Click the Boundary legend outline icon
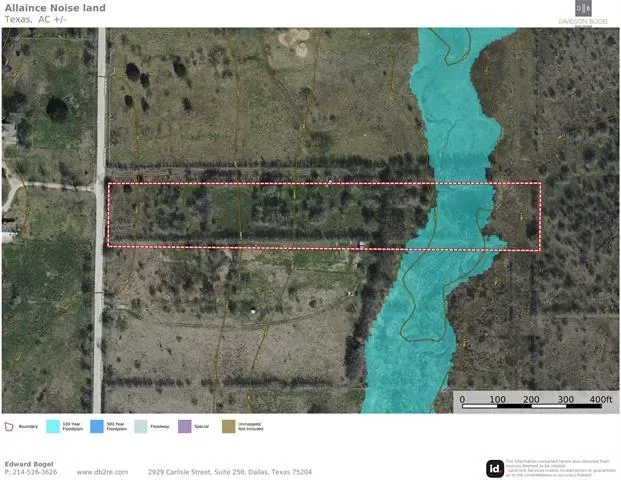Image resolution: width=621 pixels, height=480 pixels. [9, 426]
